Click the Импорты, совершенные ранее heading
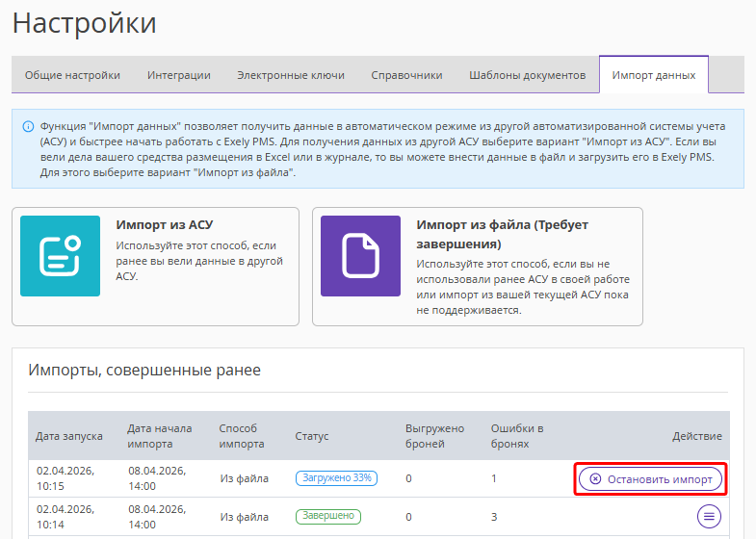This screenshot has width=756, height=539. coord(144,370)
